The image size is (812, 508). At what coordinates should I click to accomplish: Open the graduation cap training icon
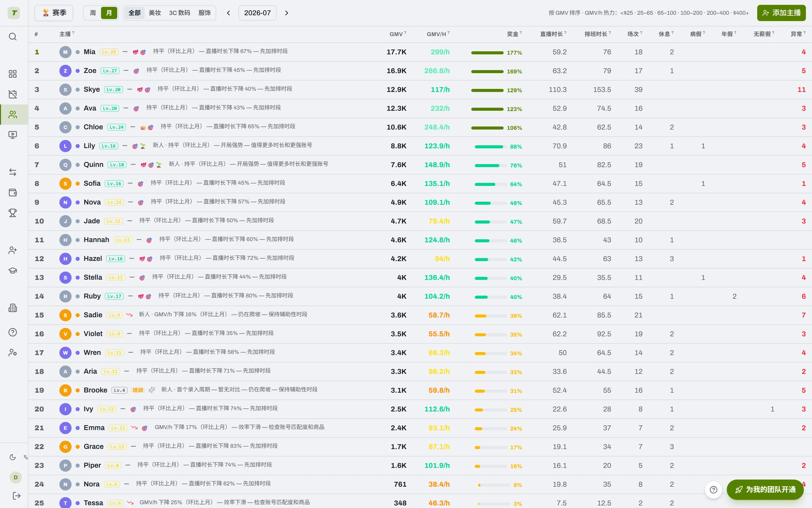pos(13,270)
